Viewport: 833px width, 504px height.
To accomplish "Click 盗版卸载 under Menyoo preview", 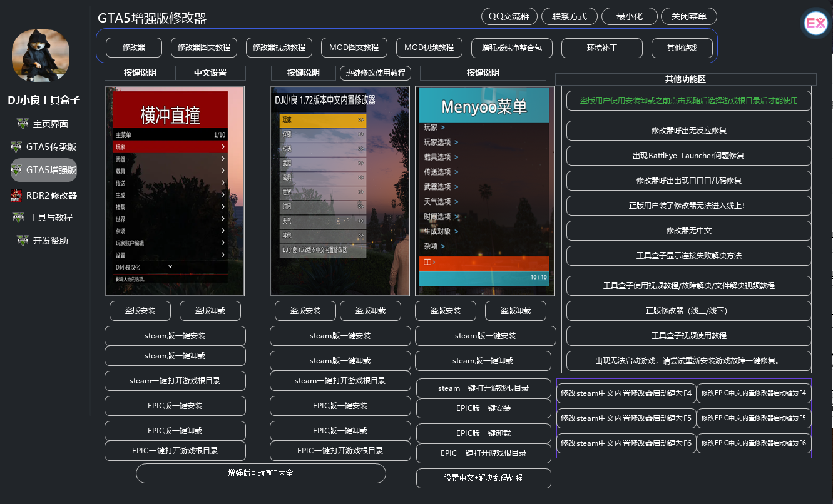I will point(516,311).
